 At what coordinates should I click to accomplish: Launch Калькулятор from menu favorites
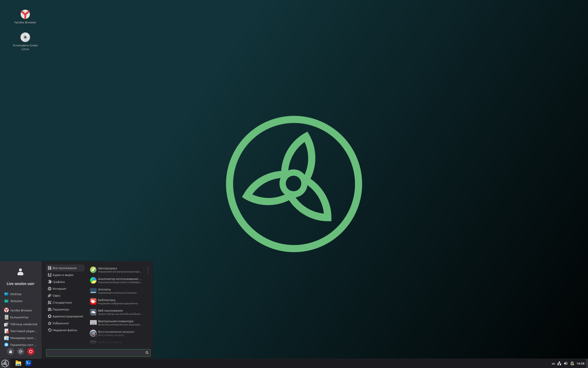(21, 317)
